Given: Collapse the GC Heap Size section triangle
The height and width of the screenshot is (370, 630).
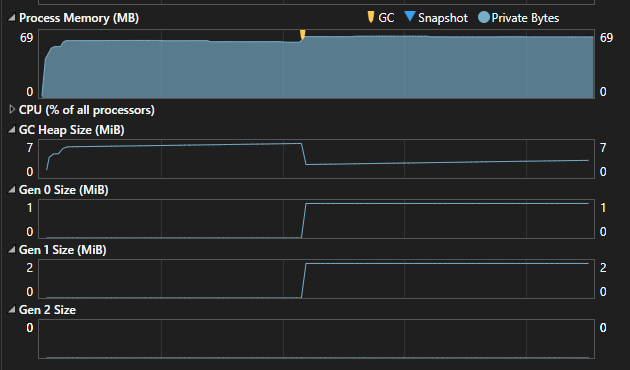Looking at the screenshot, I should point(12,129).
